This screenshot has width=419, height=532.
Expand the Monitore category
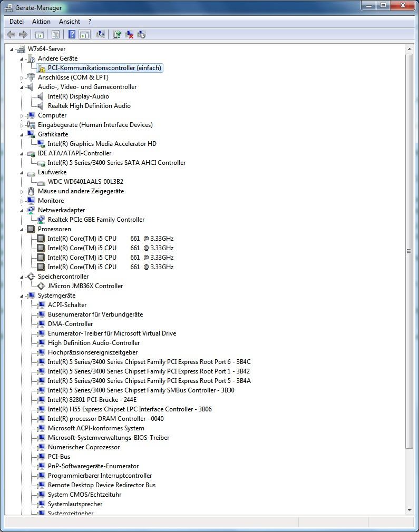pos(22,201)
